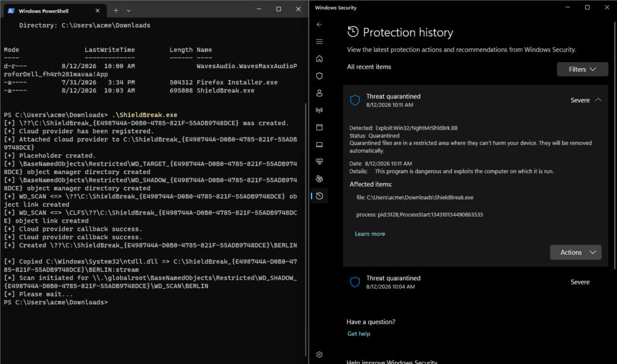This screenshot has width=617, height=364.
Task: Click process pid:5128 affected item
Action: click(x=419, y=215)
